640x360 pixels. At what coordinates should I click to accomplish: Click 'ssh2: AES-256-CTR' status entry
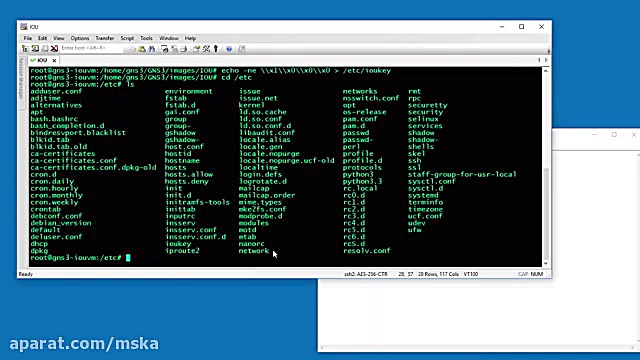point(366,274)
